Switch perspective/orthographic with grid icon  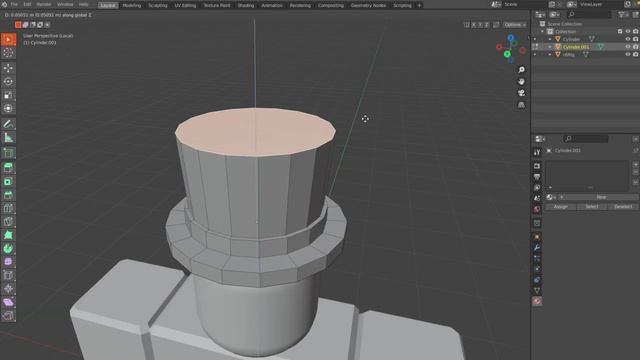521,105
